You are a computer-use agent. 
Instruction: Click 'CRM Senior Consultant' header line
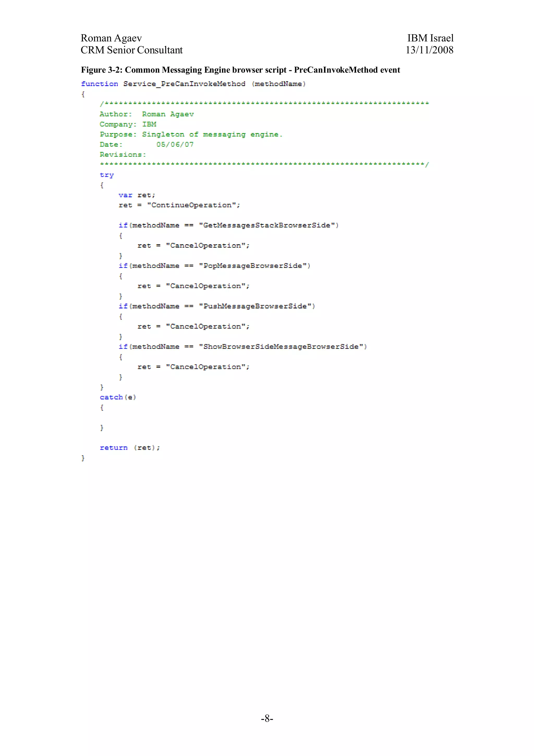pyautogui.click(x=132, y=50)
